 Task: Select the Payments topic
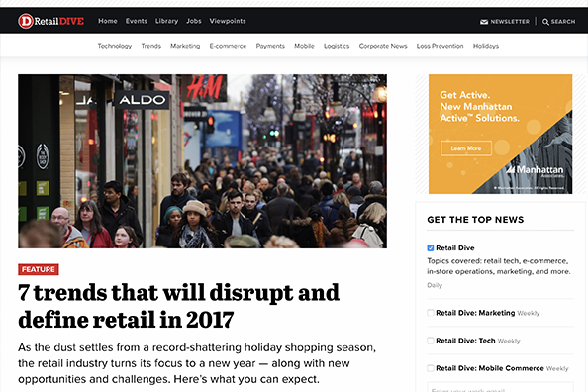click(x=270, y=46)
